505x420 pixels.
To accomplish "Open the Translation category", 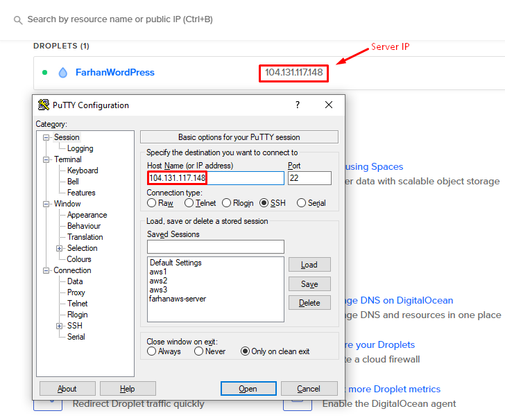I will (85, 237).
